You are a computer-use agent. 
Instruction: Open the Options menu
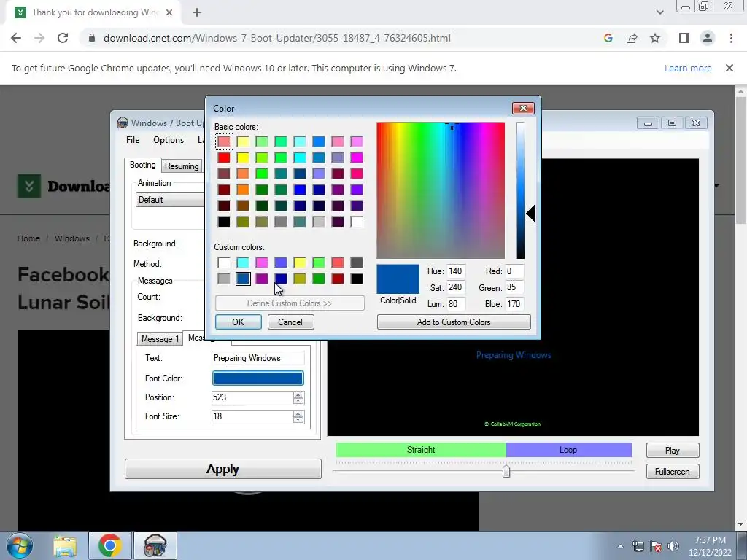(x=169, y=139)
